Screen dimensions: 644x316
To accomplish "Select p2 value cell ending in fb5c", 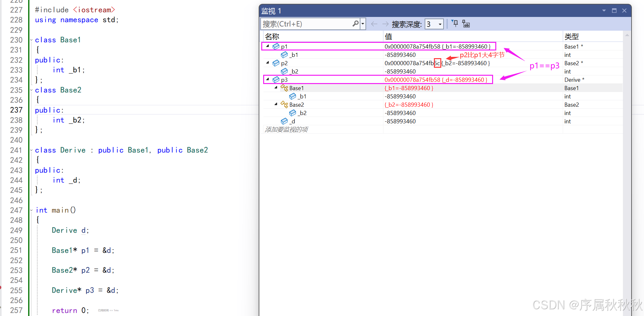I will click(473, 63).
